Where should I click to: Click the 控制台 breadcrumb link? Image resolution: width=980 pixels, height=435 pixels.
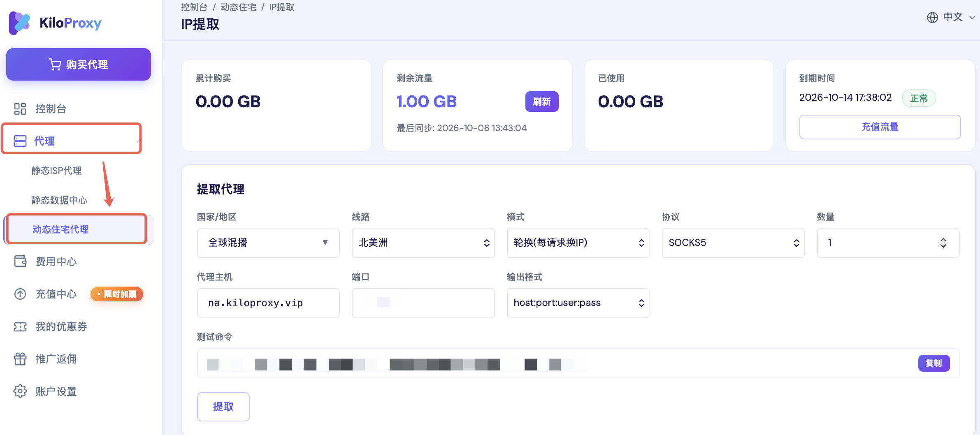(x=194, y=7)
